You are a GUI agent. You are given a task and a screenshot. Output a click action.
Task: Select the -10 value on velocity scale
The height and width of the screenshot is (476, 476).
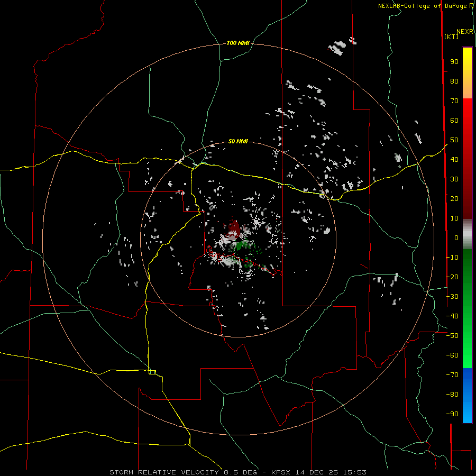452,258
